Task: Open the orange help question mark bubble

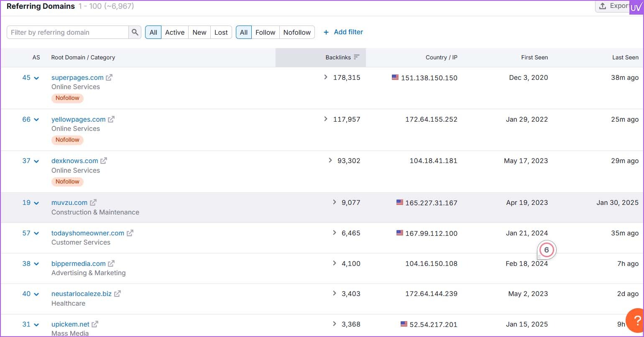Action: (x=635, y=320)
